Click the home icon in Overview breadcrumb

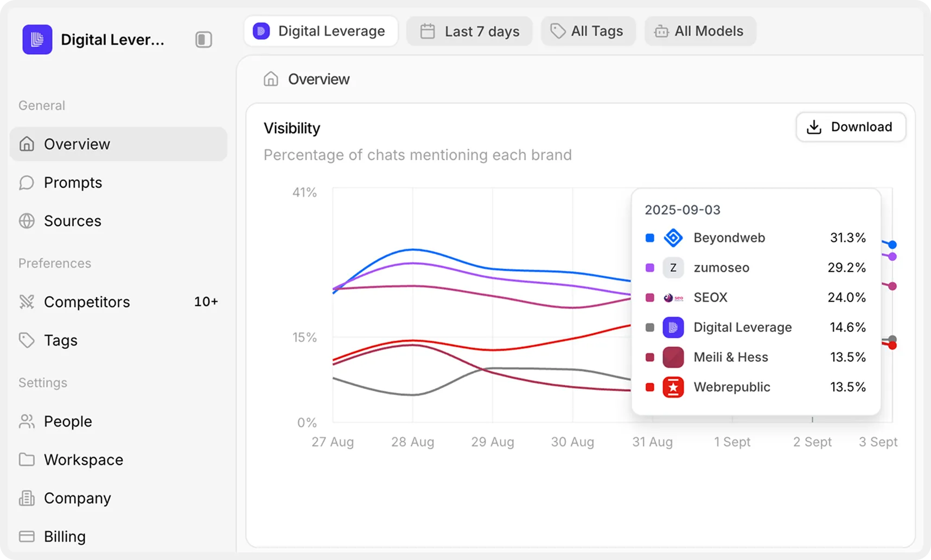coord(271,79)
